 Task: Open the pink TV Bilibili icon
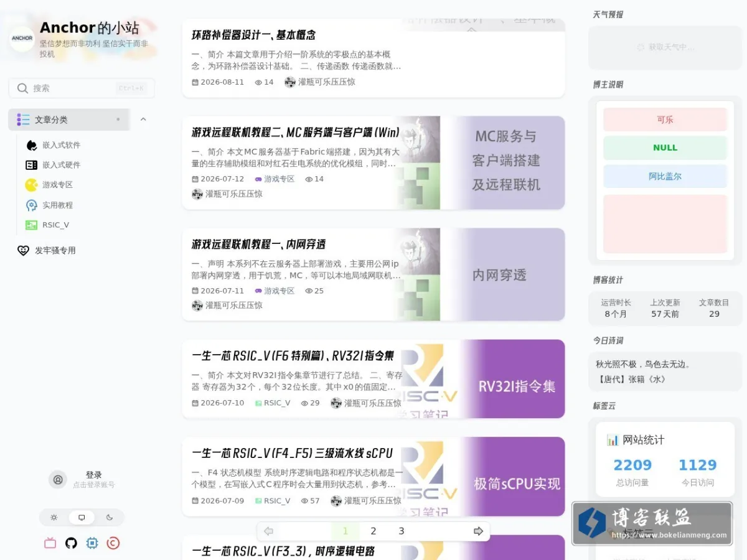[x=50, y=543]
